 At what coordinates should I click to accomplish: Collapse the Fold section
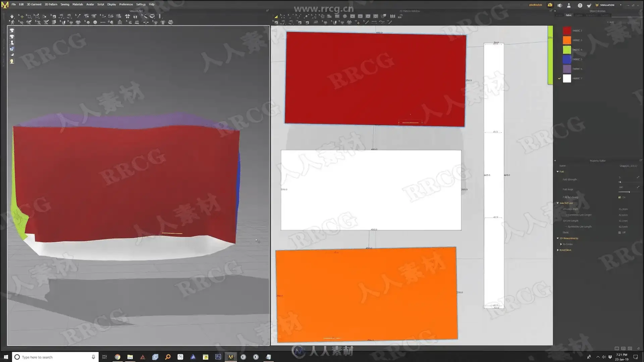click(x=558, y=172)
